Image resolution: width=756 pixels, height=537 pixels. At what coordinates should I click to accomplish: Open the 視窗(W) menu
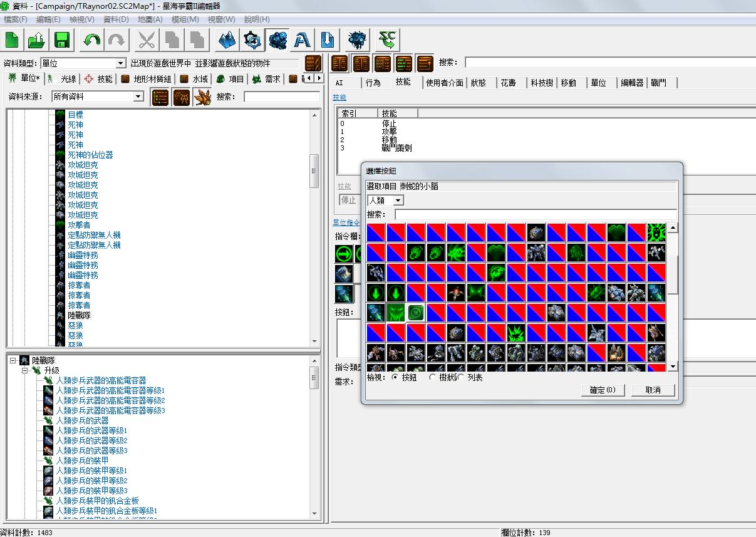point(222,19)
